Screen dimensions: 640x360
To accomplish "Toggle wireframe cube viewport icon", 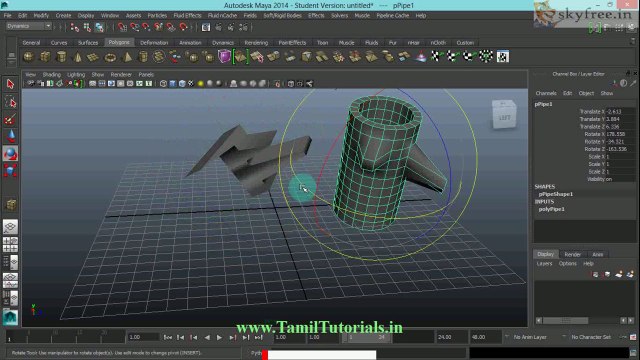I will coord(163,84).
